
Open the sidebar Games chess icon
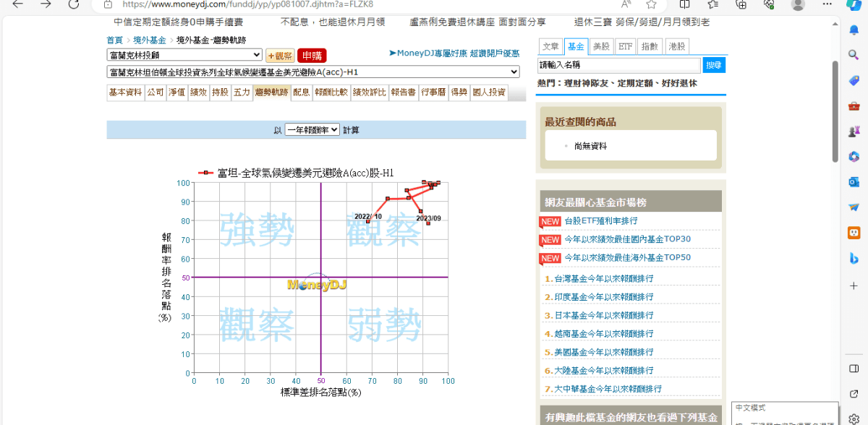pos(854,131)
